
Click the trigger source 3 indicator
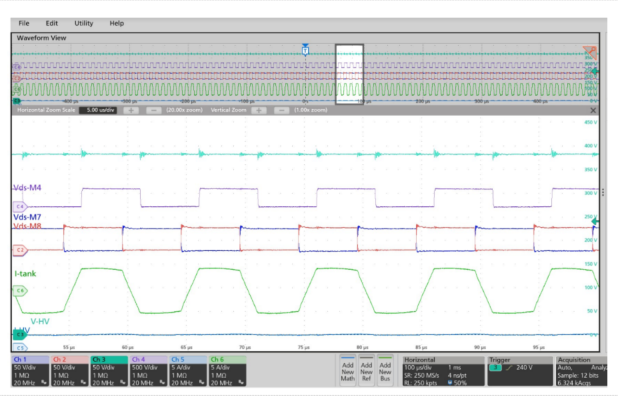[495, 368]
